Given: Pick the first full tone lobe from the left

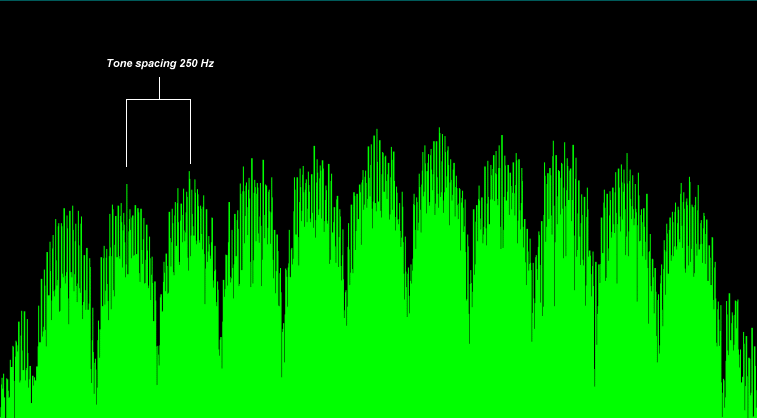Looking at the screenshot, I should click(66, 290).
